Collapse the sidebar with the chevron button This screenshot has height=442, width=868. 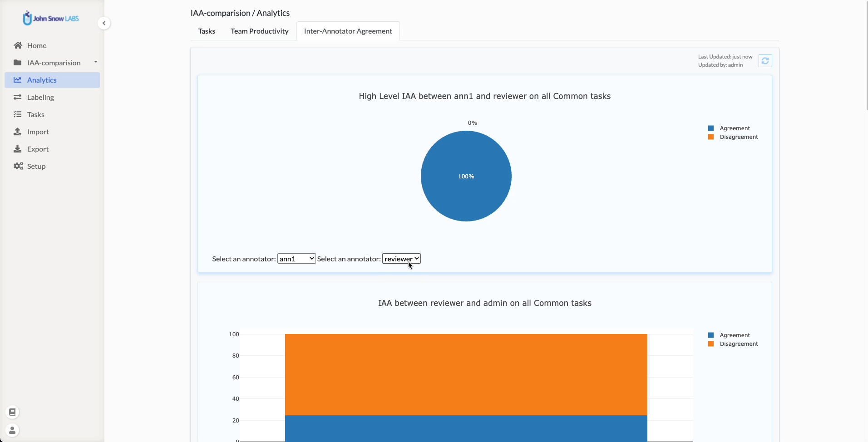(x=104, y=23)
